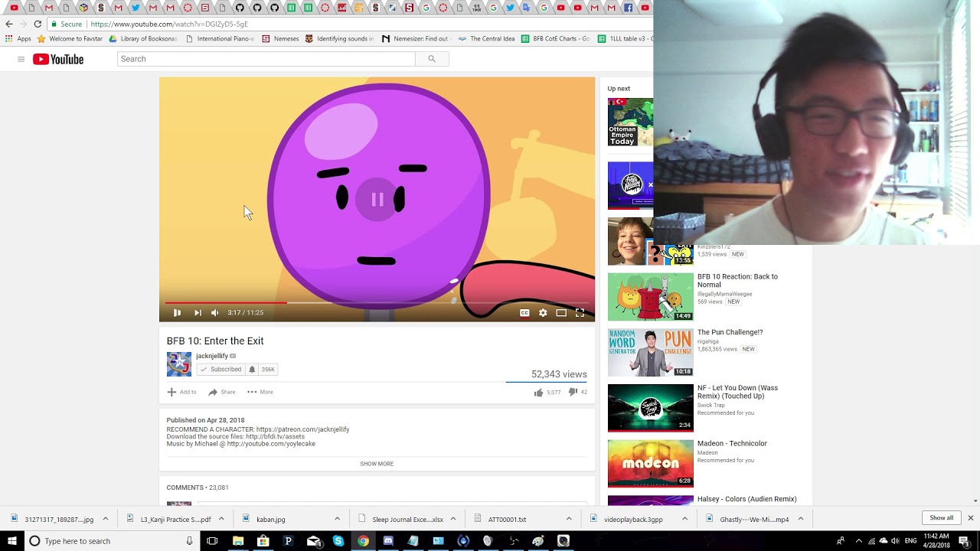This screenshot has height=551, width=980.
Task: Reload the page with the refresh icon
Action: click(x=38, y=24)
